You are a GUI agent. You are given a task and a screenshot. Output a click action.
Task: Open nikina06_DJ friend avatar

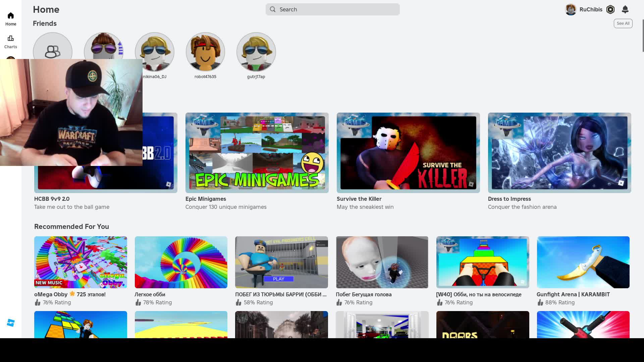click(x=155, y=52)
